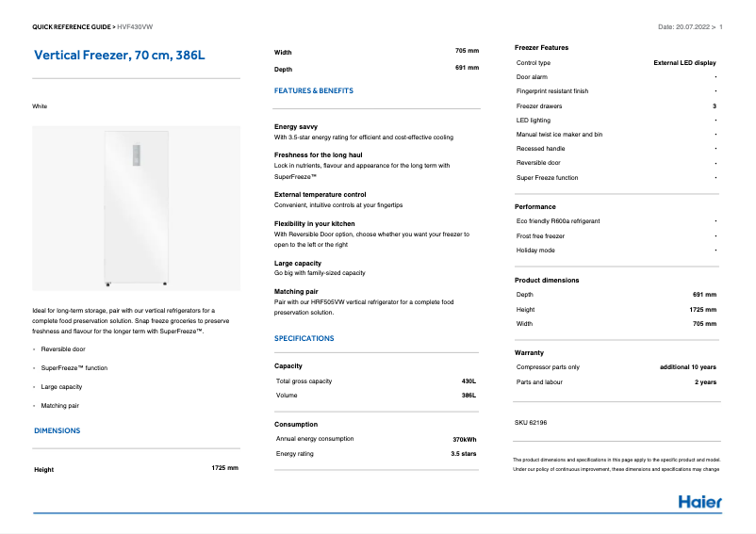
Task: Click the SPECIFICATIONS section heading
Action: point(304,338)
